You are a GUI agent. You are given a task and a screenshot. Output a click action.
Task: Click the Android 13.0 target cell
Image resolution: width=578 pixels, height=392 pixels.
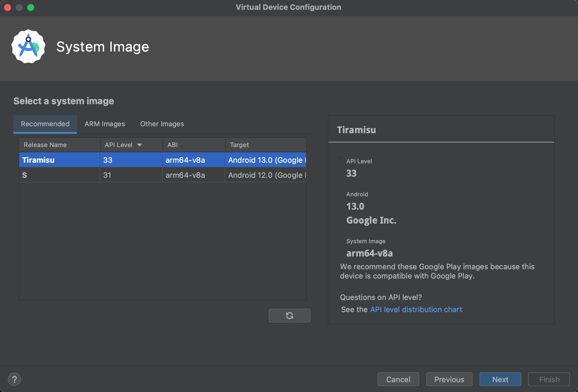pyautogui.click(x=266, y=160)
